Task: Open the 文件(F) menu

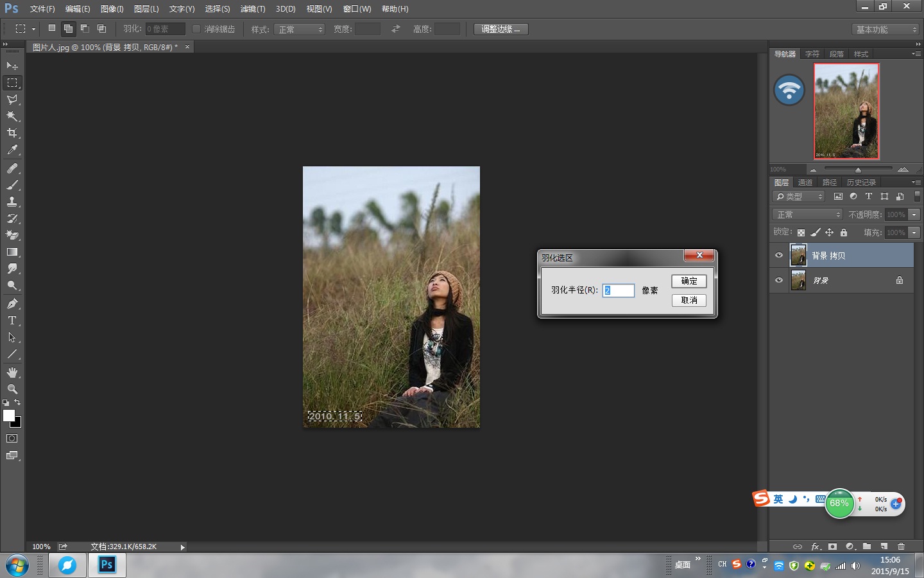Action: click(x=42, y=9)
